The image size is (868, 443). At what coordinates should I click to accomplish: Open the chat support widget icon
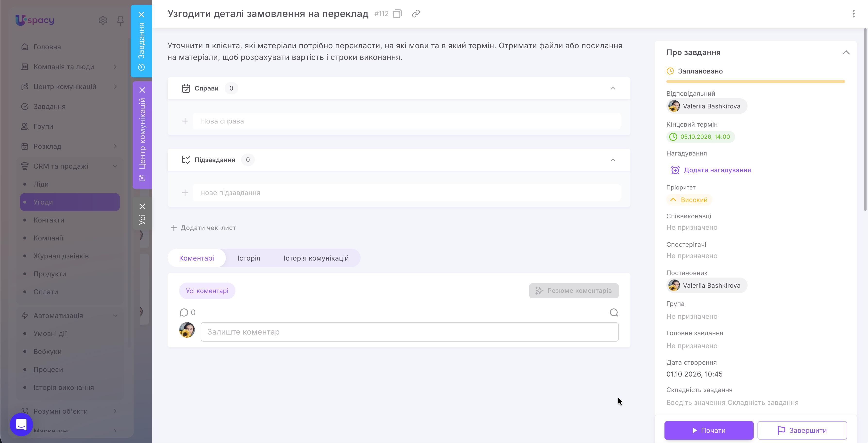point(21,425)
